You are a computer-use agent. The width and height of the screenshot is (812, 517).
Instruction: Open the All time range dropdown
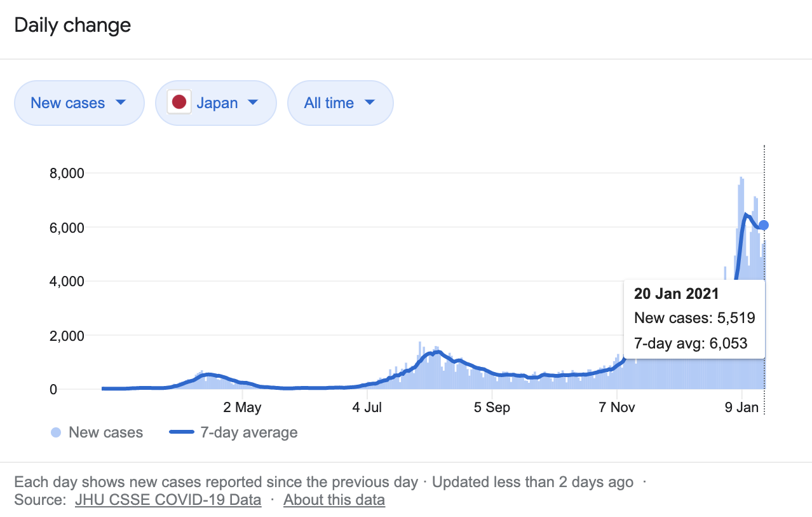pos(340,102)
